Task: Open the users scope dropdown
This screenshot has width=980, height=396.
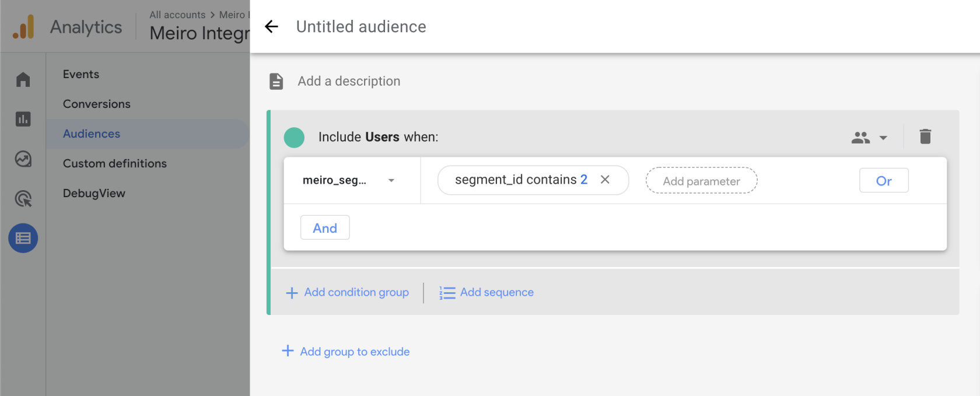Action: pos(869,138)
